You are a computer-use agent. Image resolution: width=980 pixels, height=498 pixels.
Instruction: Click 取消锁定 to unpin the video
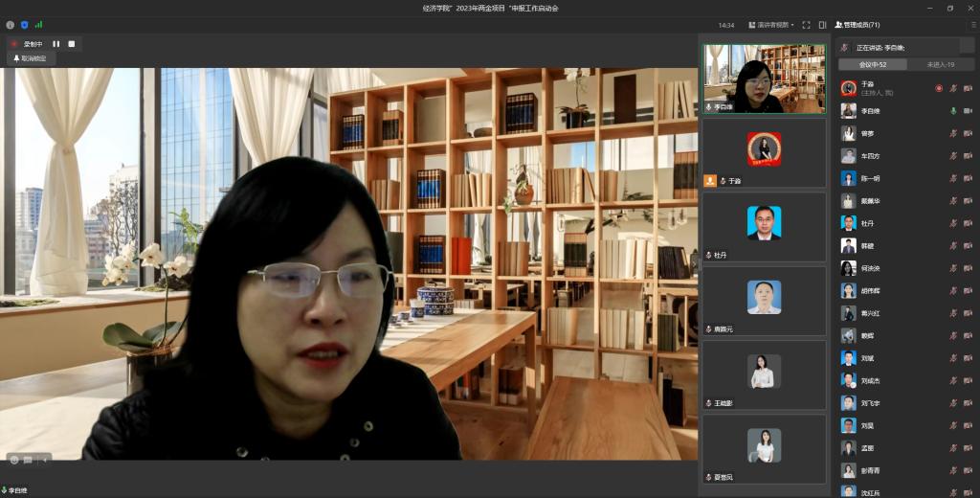click(33, 58)
